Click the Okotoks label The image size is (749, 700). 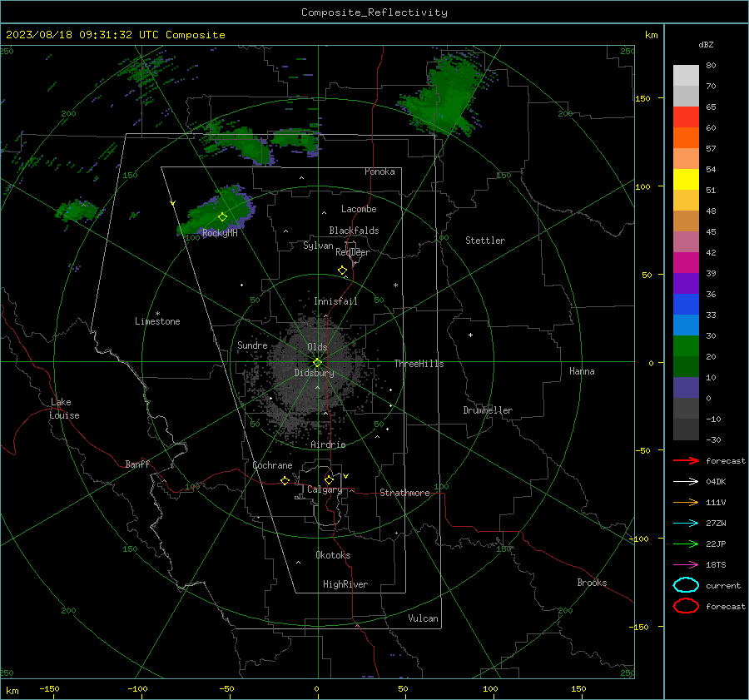coord(333,555)
